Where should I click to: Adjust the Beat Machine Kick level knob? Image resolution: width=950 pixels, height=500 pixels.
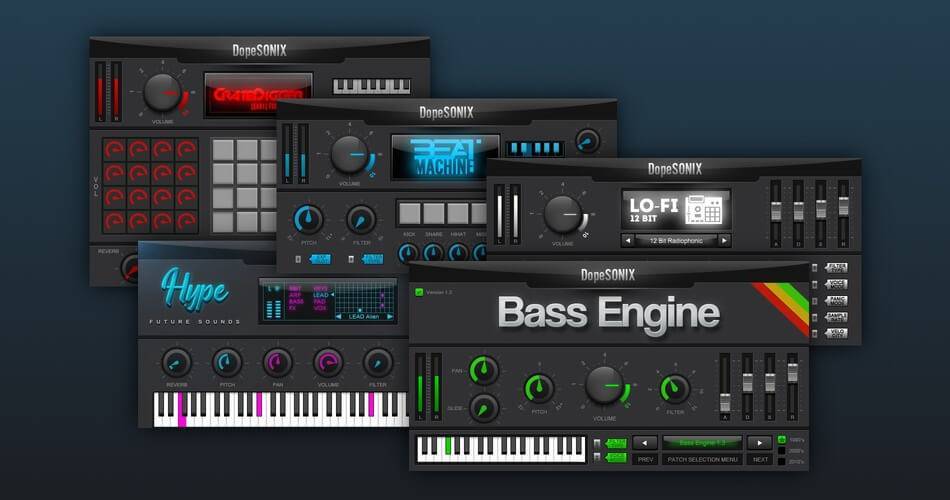(408, 253)
